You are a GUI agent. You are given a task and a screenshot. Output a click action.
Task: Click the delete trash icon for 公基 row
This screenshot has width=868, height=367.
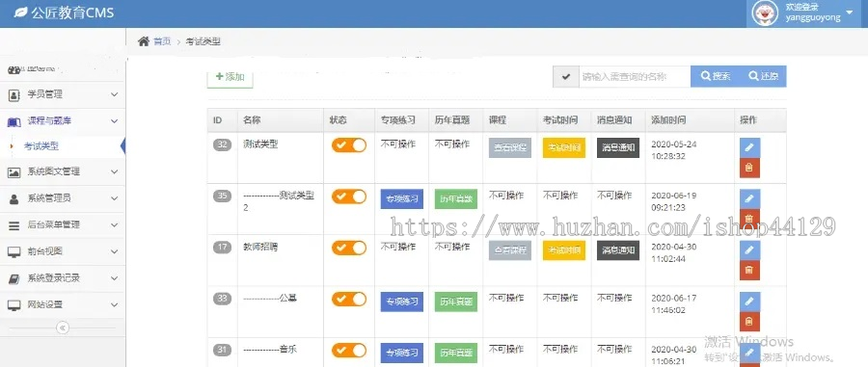pyautogui.click(x=749, y=322)
